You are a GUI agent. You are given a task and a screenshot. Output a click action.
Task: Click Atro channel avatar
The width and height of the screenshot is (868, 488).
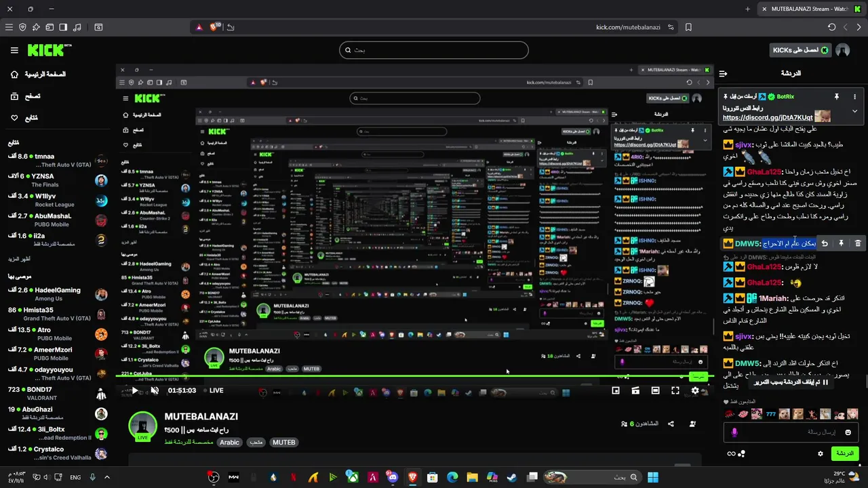pos(101,334)
